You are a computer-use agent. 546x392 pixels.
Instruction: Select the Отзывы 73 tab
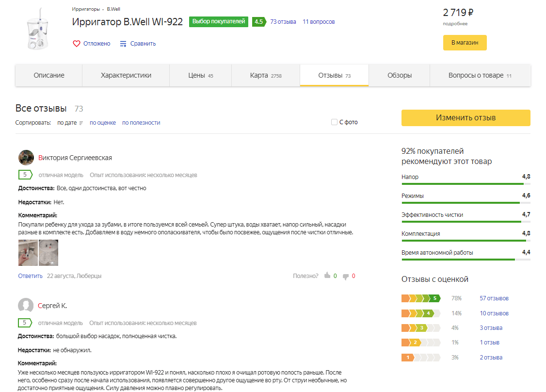point(334,75)
